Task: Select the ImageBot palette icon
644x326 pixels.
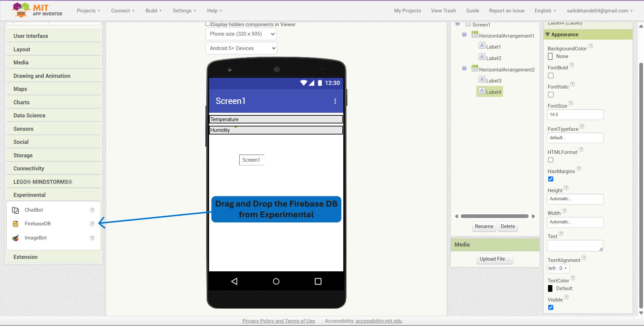Action: tap(15, 238)
